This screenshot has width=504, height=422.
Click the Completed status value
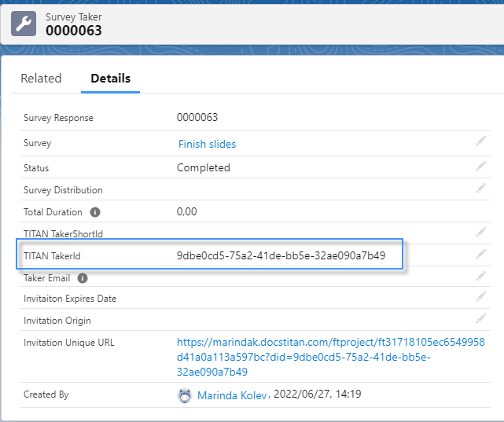[203, 167]
